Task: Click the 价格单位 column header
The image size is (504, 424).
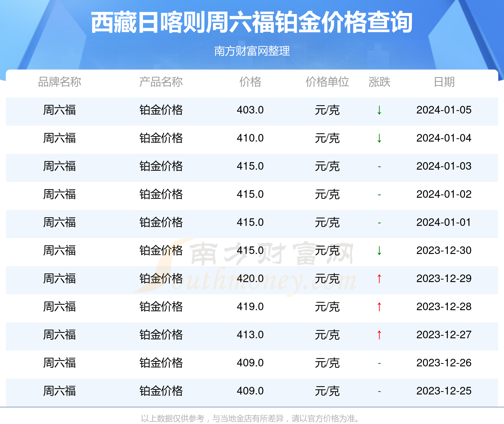Action: pos(327,82)
